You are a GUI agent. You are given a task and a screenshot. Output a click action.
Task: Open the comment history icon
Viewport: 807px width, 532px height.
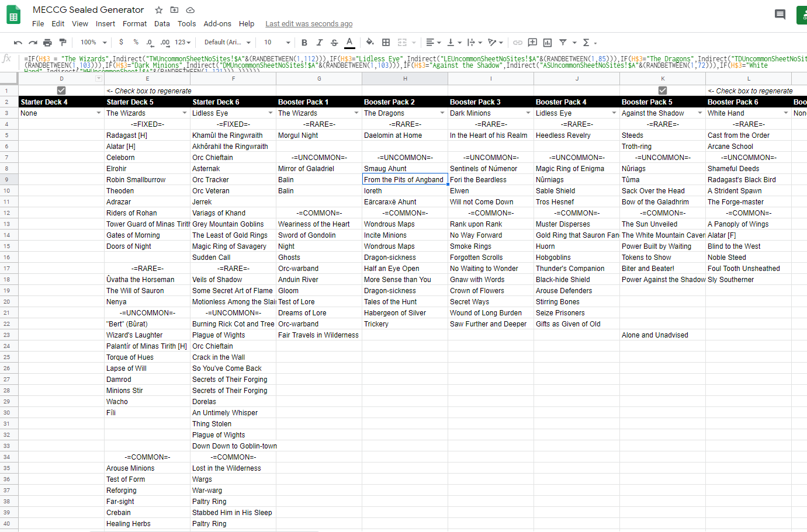[780, 15]
